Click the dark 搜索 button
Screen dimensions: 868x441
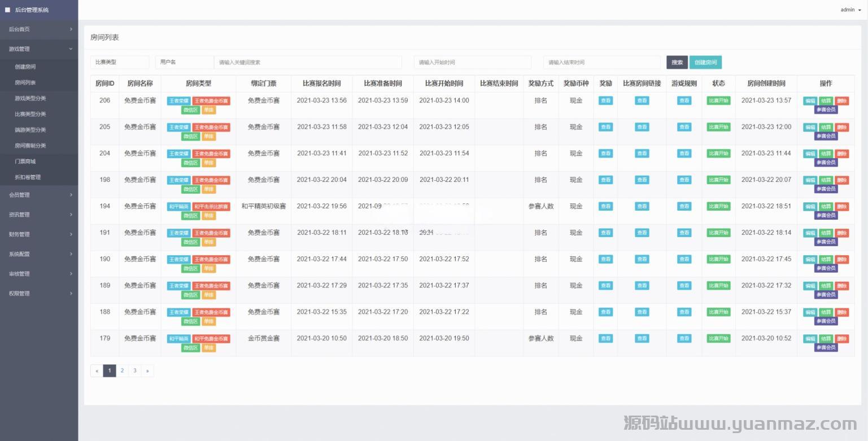(x=677, y=62)
